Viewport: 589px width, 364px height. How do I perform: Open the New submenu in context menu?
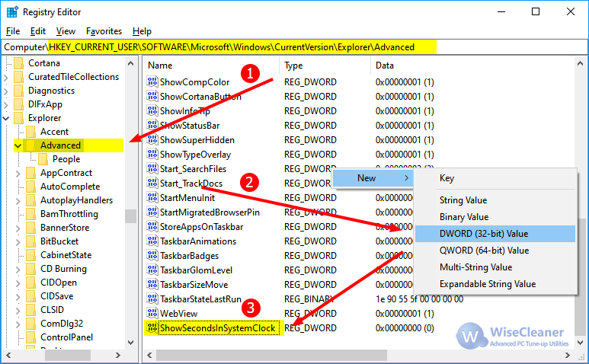373,178
